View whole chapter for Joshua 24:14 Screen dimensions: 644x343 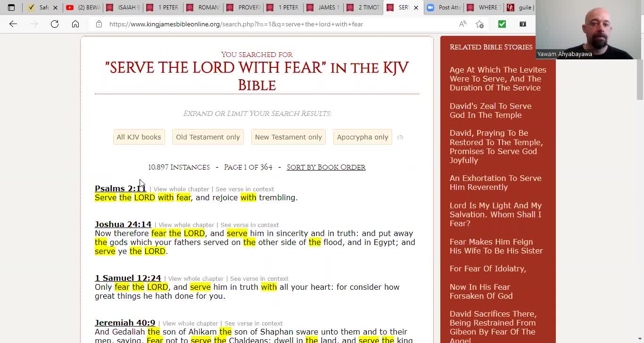click(186, 225)
